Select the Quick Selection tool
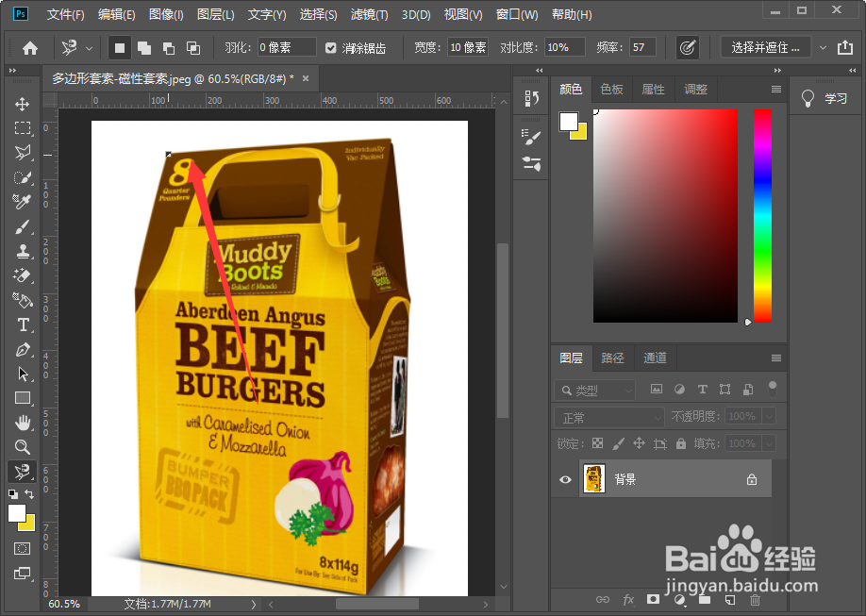This screenshot has width=866, height=616. [22, 177]
